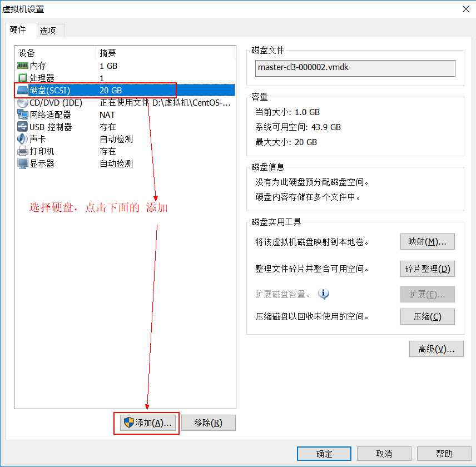Click the network adapter (网络适配器) icon
The image size is (476, 467).
pos(23,115)
